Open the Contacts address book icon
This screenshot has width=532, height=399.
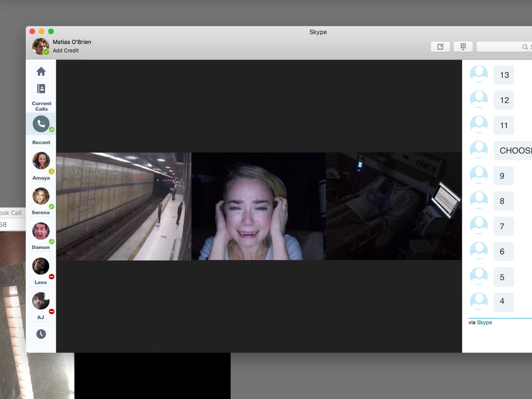tap(41, 89)
